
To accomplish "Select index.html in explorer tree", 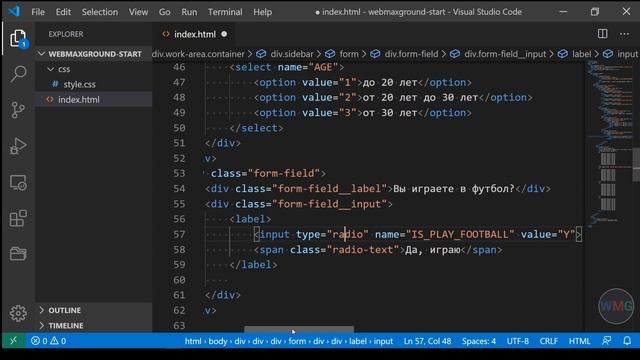I will [x=93, y=100].
